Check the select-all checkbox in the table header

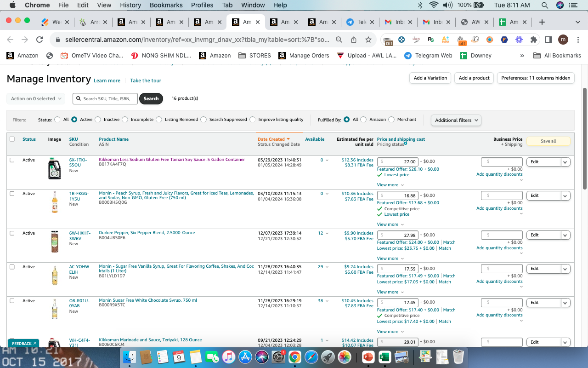pyautogui.click(x=12, y=139)
